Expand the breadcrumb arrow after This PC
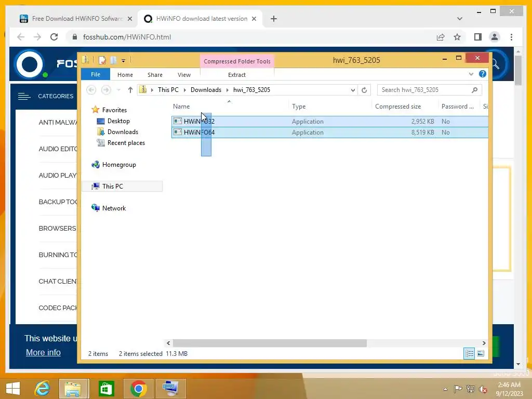This screenshot has height=399, width=532. [x=184, y=90]
